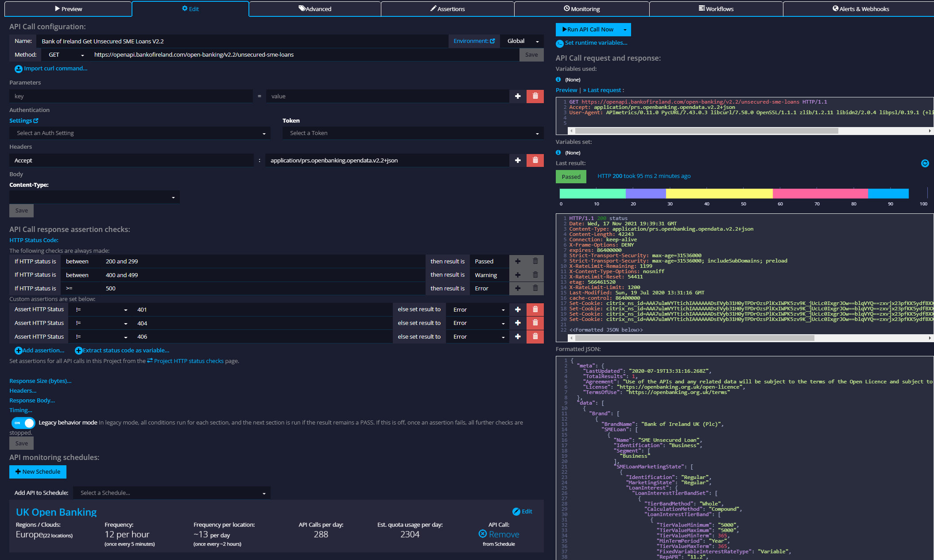
Task: Click the UK Open Banking schedule title
Action: (56, 512)
